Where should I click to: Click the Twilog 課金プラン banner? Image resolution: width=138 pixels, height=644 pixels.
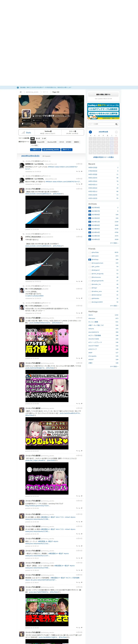tap(103, 111)
